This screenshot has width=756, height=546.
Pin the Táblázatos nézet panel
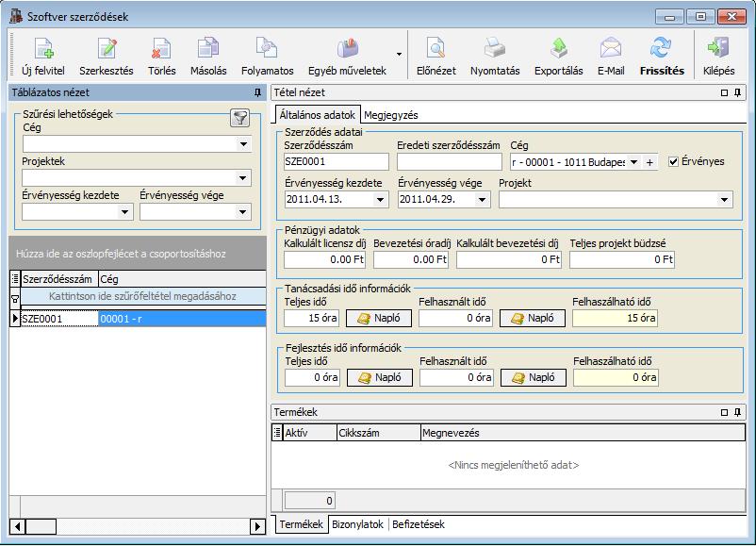[257, 92]
